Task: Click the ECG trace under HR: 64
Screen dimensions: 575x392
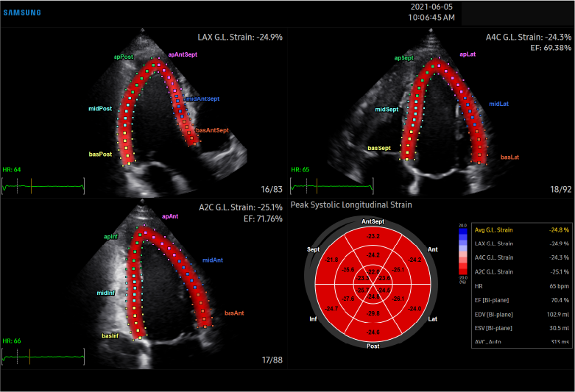Action: 43,186
